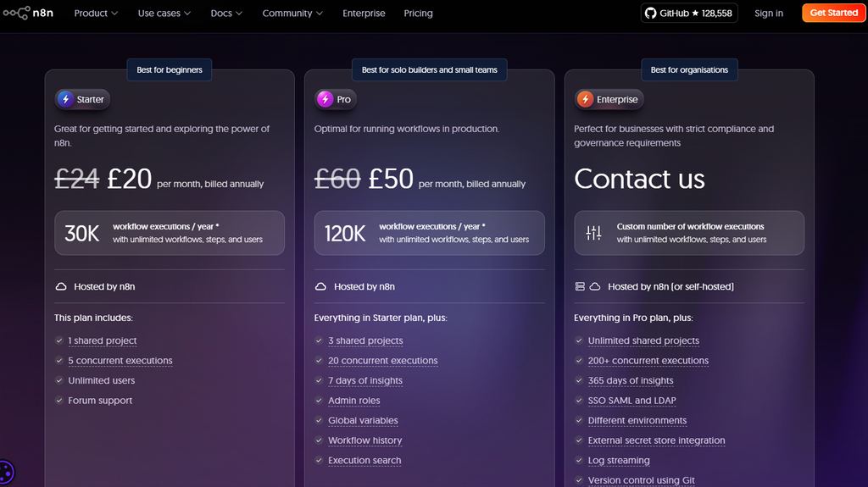This screenshot has height=487, width=868.
Task: Click the Sign in link
Action: tap(768, 14)
